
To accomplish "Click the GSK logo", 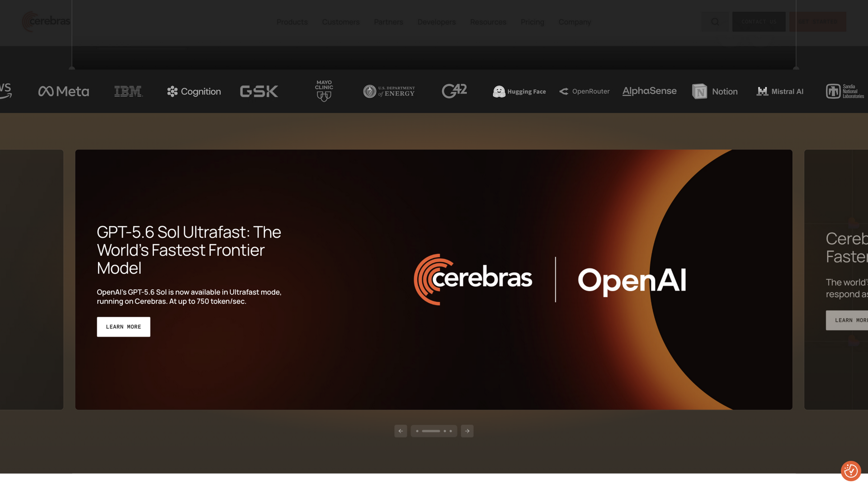I will 259,91.
